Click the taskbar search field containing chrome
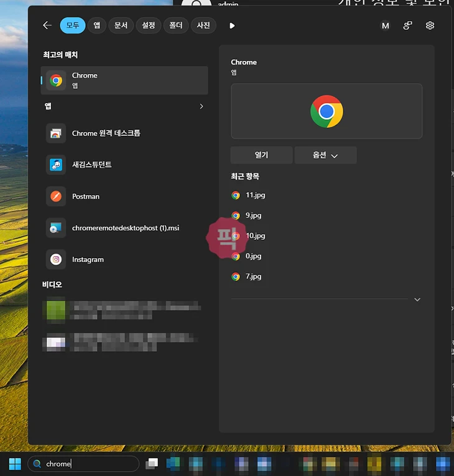Image resolution: width=454 pixels, height=476 pixels. [x=83, y=464]
